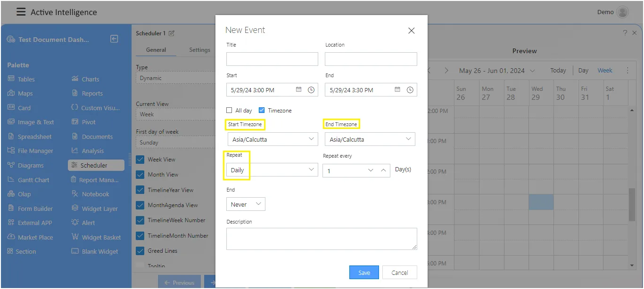Switch to the Settings tab
The image size is (644, 289).
point(199,50)
